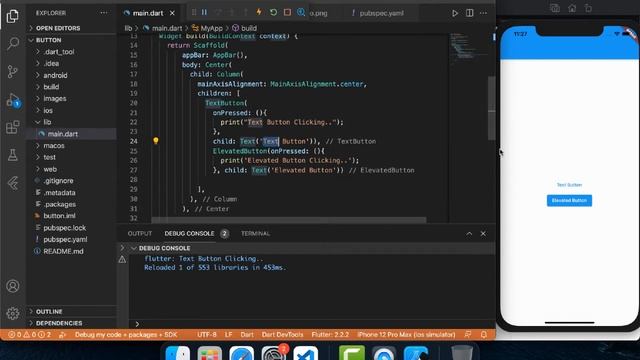Open the Extensions view
Screen dimensions: 640x360
click(13, 127)
